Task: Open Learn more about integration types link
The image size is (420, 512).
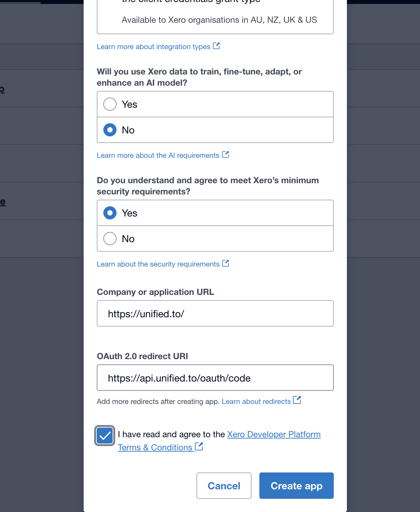Action: tap(153, 47)
